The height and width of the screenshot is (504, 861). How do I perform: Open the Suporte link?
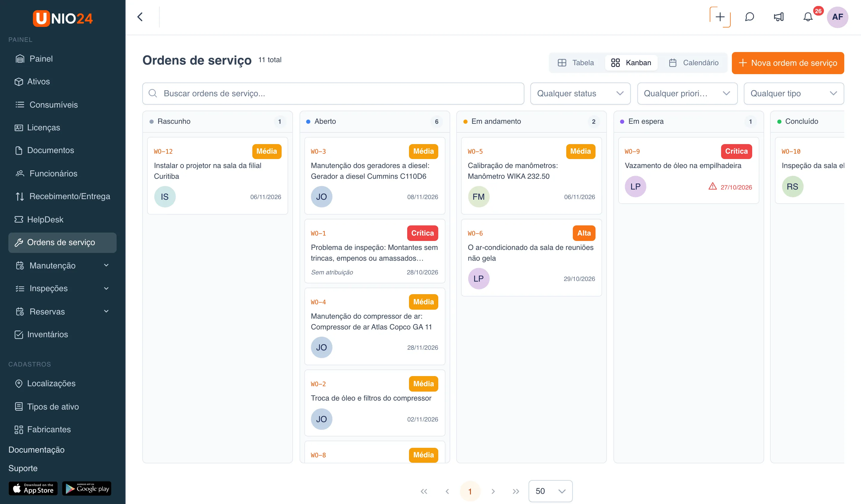[23, 468]
